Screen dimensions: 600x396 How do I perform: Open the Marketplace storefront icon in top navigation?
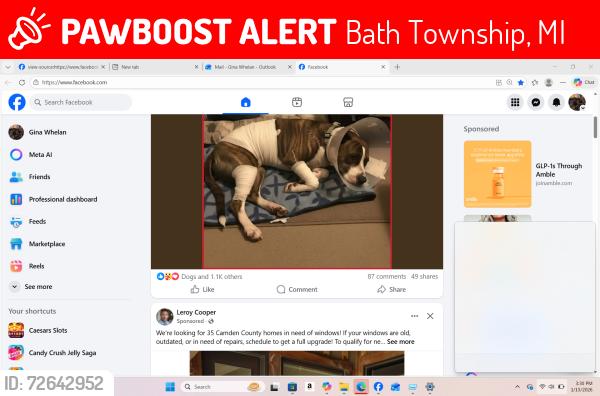(348, 102)
